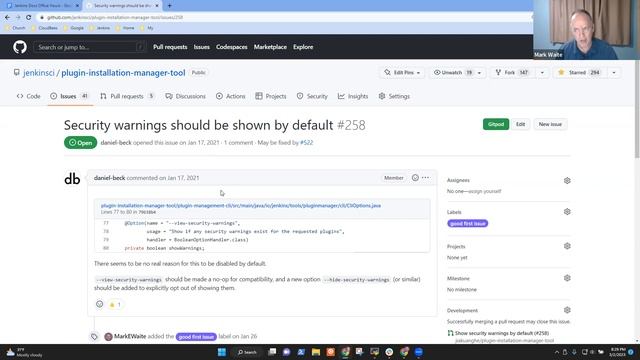This screenshot has height=360, width=640.
Task: Open a new browser tab with the plus button
Action: [x=169, y=6]
